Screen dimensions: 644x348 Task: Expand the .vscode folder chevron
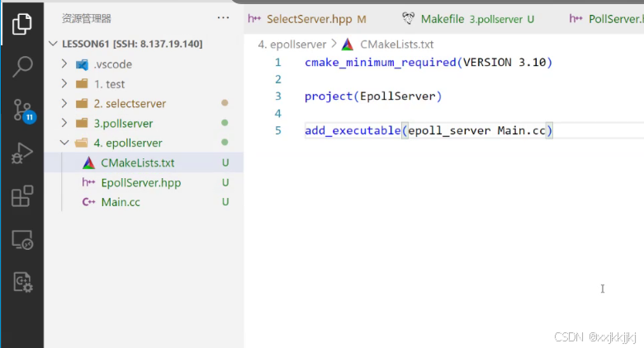tap(64, 64)
